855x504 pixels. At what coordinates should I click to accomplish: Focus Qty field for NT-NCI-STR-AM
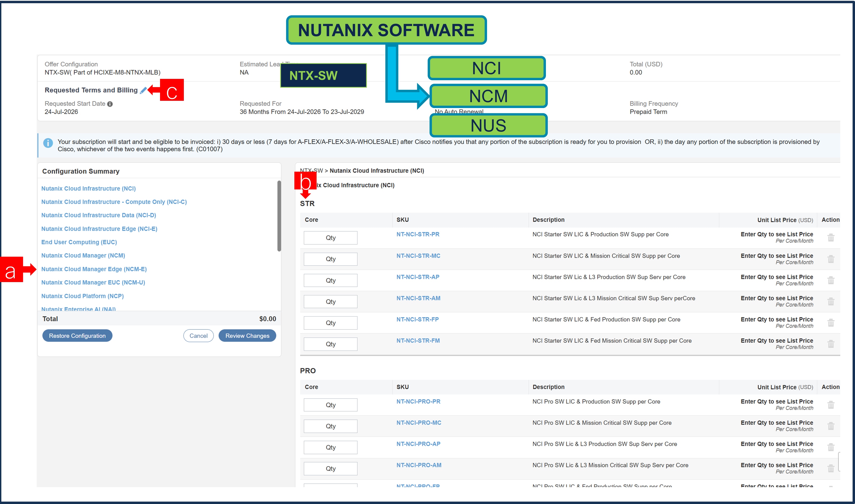click(x=330, y=302)
